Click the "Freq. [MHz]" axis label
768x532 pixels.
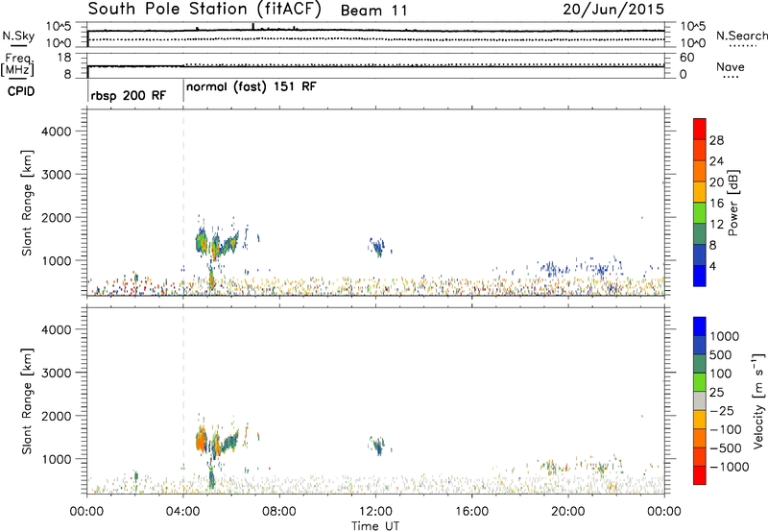(17, 65)
